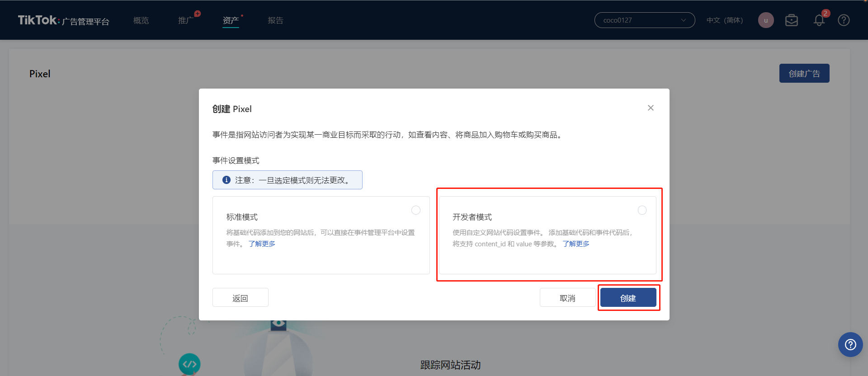Open the user avatar menu

(766, 20)
